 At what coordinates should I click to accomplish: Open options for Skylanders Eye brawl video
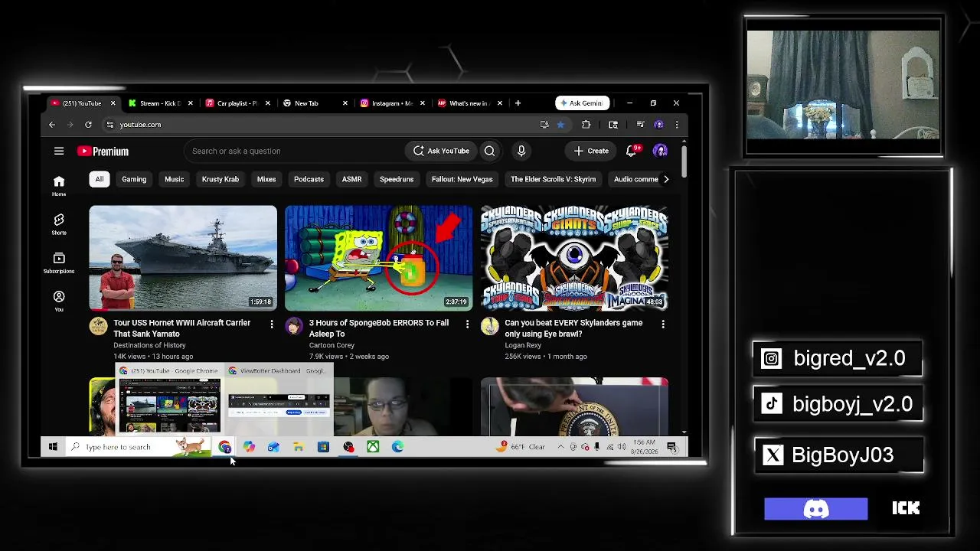(x=663, y=324)
